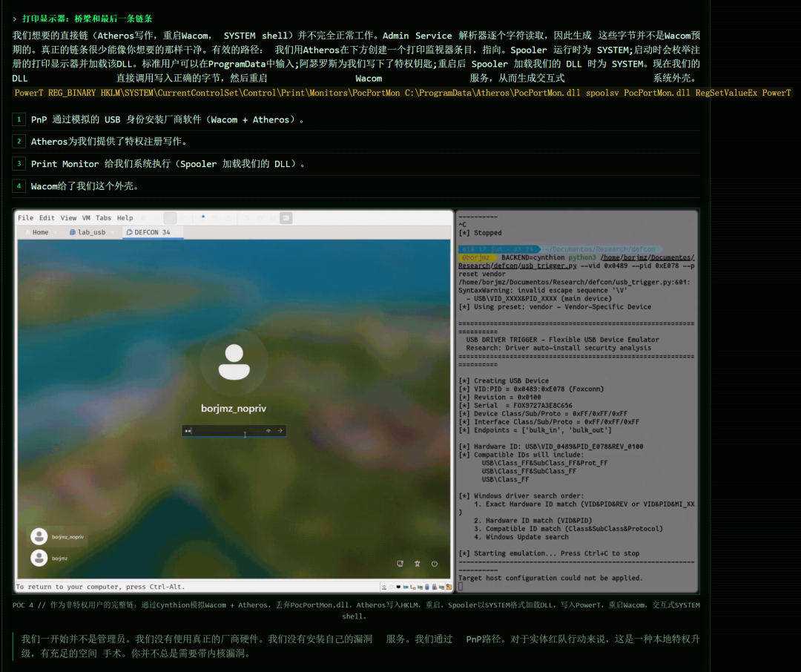The height and width of the screenshot is (672, 801).
Task: Select the borjmz_nopriv user tile
Action: 59,536
